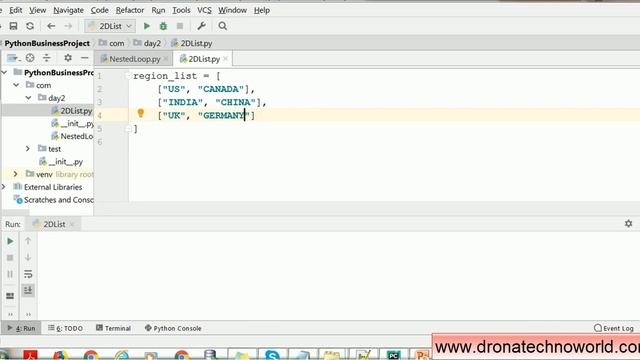Viewport: 640px width, 360px height.
Task: Click the Run panel stop icon
Action: (10, 258)
